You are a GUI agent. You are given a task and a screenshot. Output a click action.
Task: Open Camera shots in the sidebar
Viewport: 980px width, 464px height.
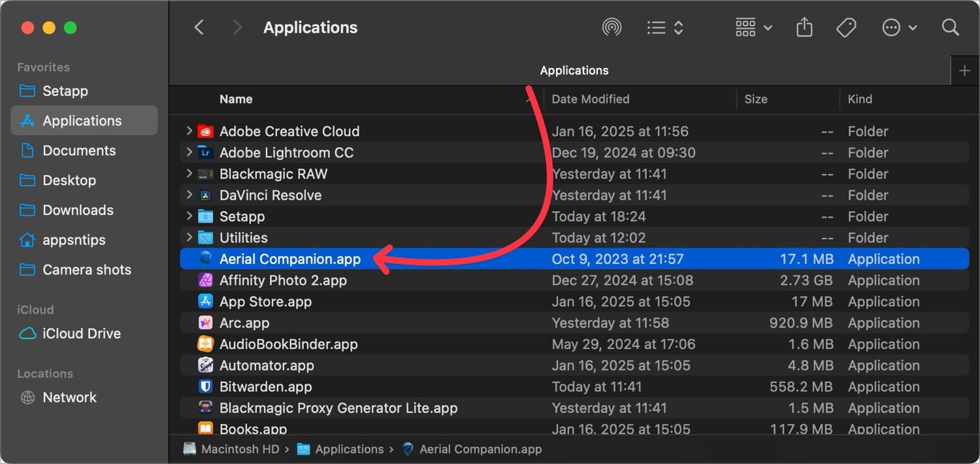(x=84, y=270)
